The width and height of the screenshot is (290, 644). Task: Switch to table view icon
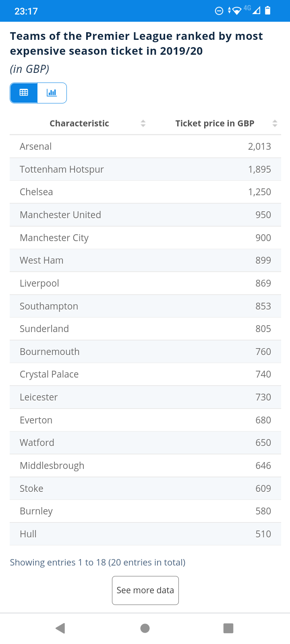(24, 93)
